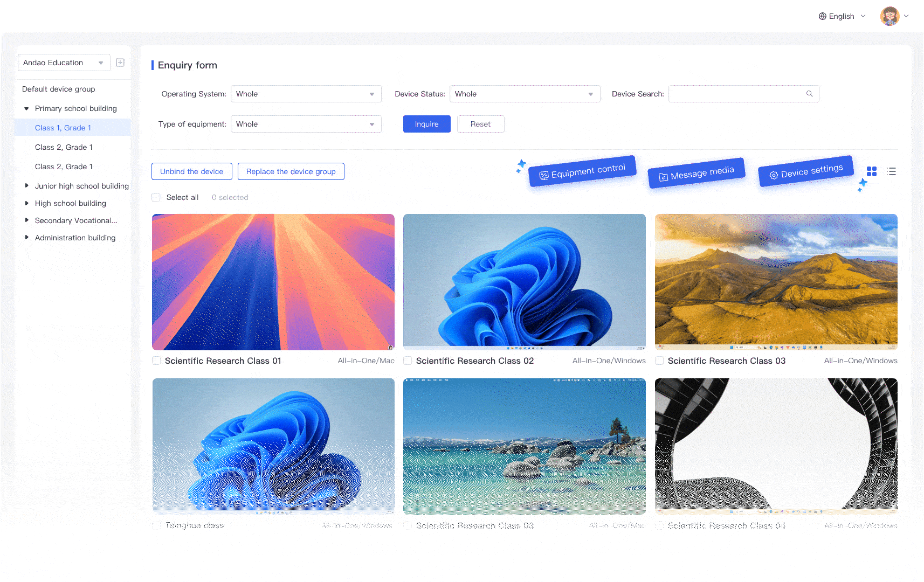Viewport: 924px width, 582px height.
Task: Focus the Device Search input field
Action: [x=744, y=94]
